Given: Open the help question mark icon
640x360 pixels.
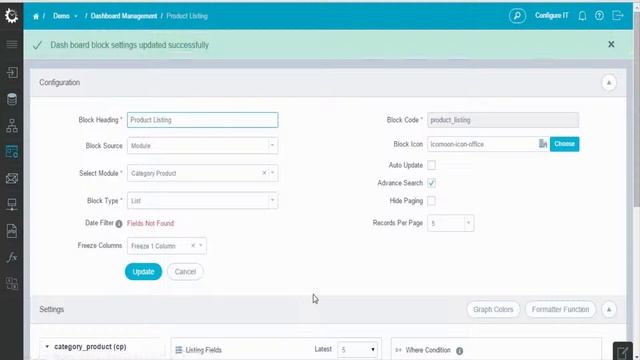Looking at the screenshot, I should tap(599, 16).
